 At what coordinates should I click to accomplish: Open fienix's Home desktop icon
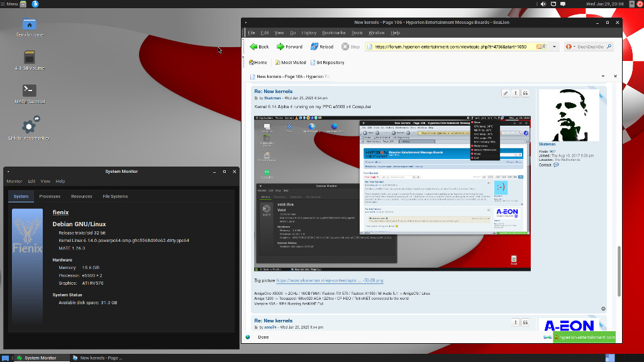coord(29,28)
